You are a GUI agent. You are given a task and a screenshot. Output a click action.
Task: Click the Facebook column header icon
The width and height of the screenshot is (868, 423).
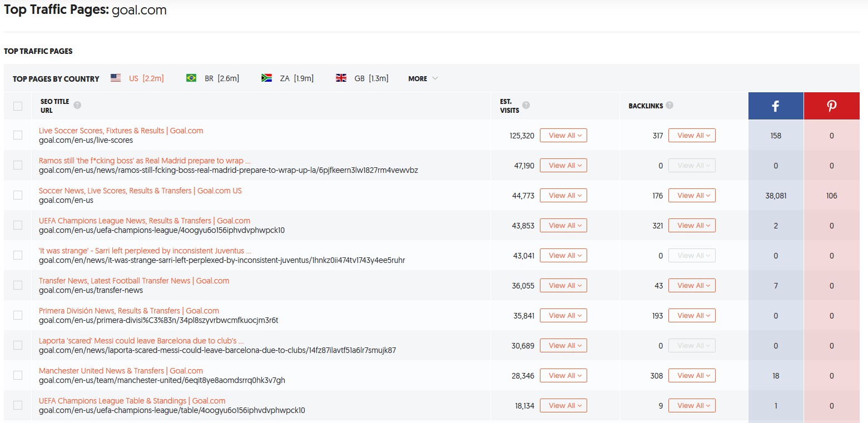[776, 106]
